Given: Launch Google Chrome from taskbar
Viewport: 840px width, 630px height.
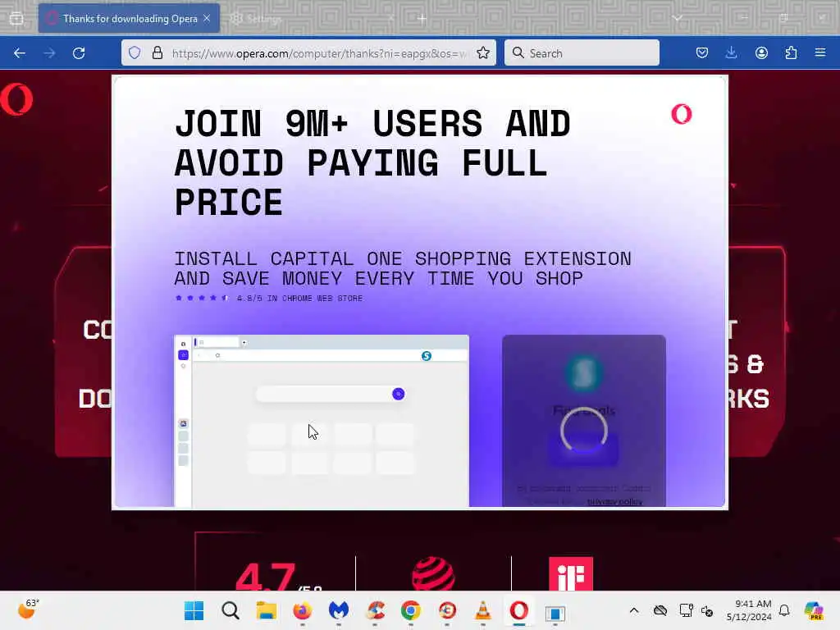Looking at the screenshot, I should tap(411, 610).
